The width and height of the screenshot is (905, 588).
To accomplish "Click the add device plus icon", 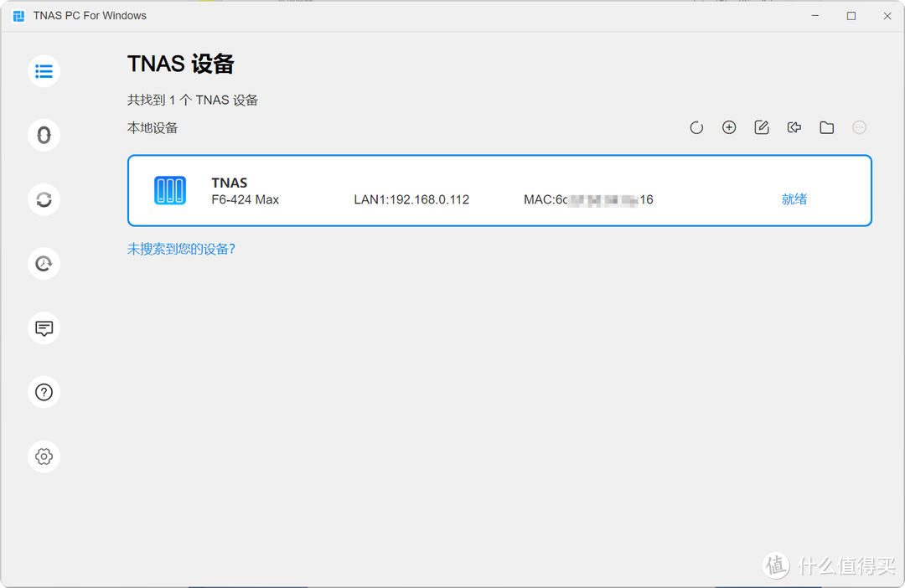I will 729,127.
